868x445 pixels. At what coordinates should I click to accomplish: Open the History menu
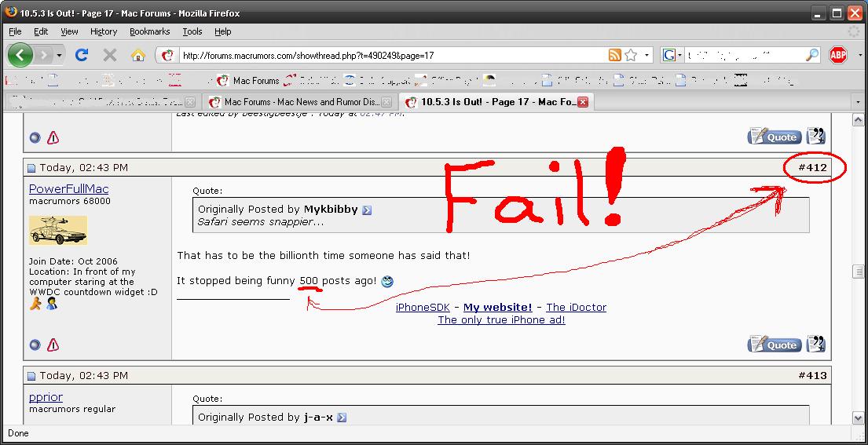104,31
